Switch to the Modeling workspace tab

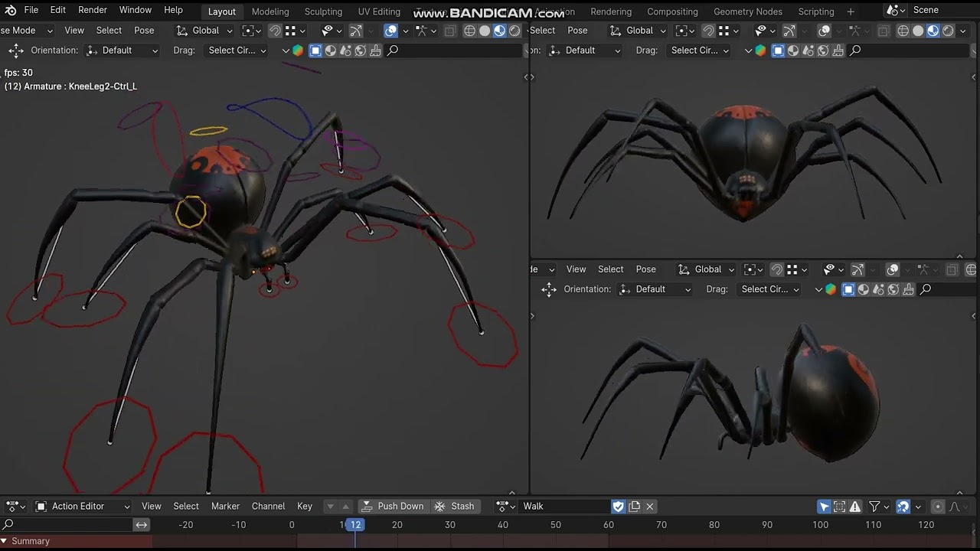tap(270, 11)
